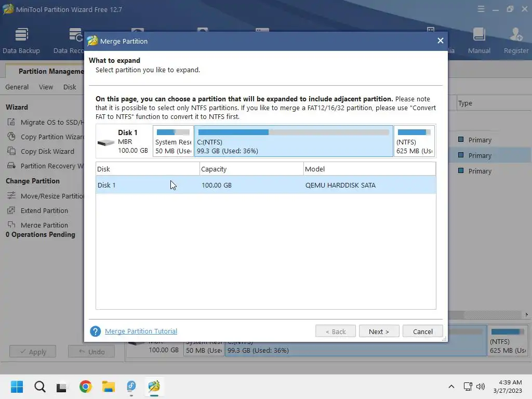Click the Apply button
The width and height of the screenshot is (532, 399).
(33, 352)
